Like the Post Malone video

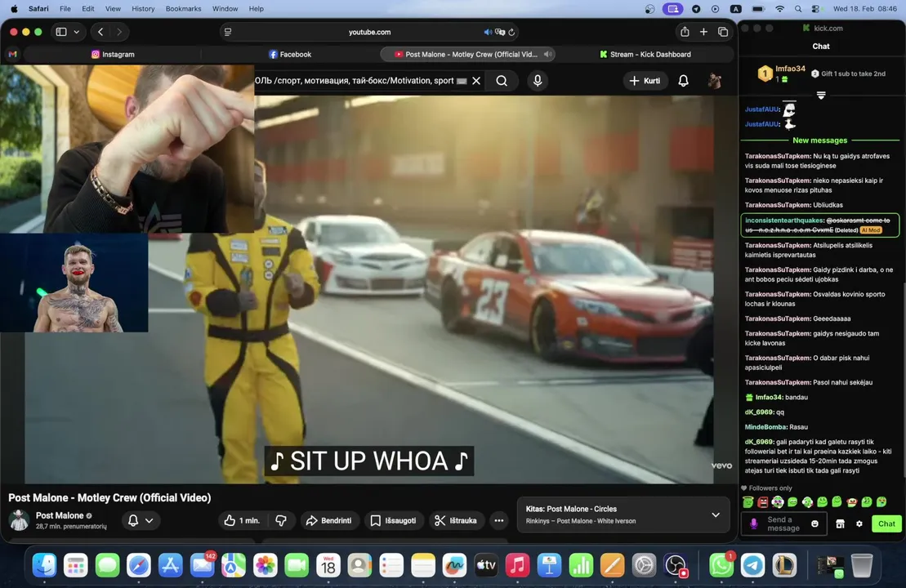pos(242,520)
